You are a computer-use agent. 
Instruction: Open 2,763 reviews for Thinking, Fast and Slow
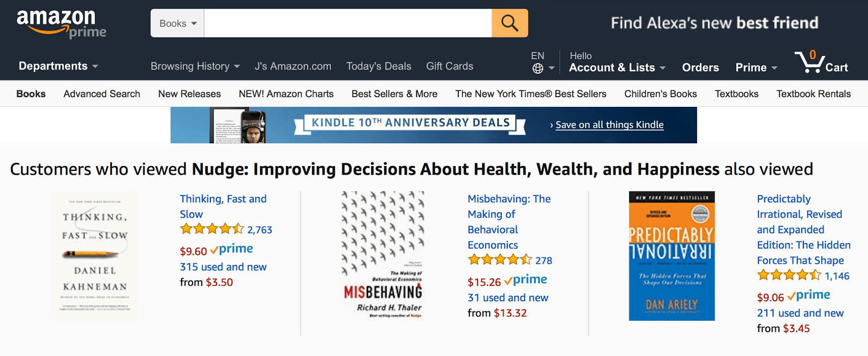click(x=260, y=229)
